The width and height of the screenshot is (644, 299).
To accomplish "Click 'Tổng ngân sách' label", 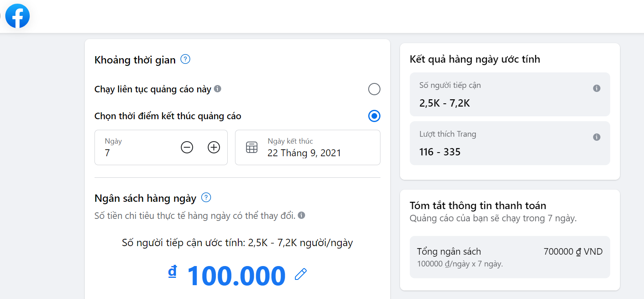I will tap(449, 251).
